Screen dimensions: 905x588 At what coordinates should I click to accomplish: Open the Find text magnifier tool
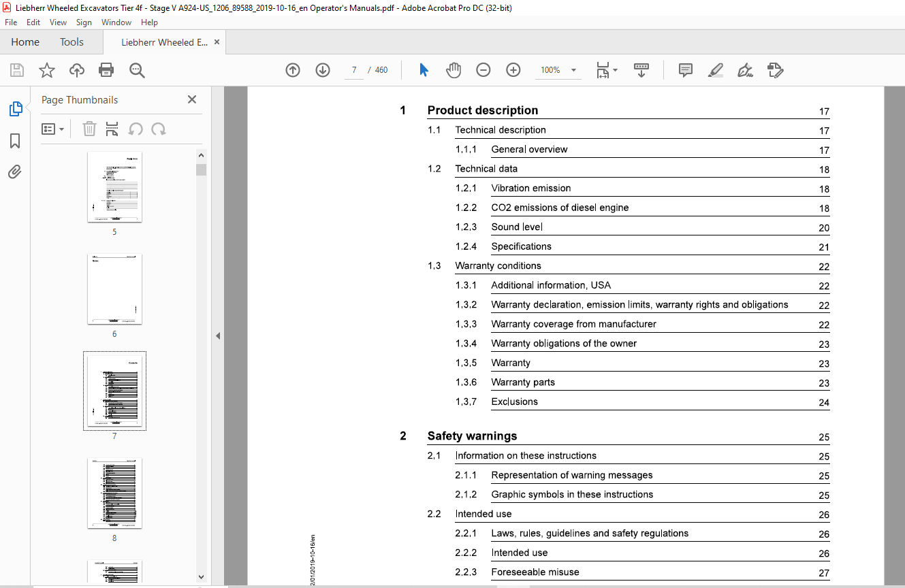click(x=137, y=70)
